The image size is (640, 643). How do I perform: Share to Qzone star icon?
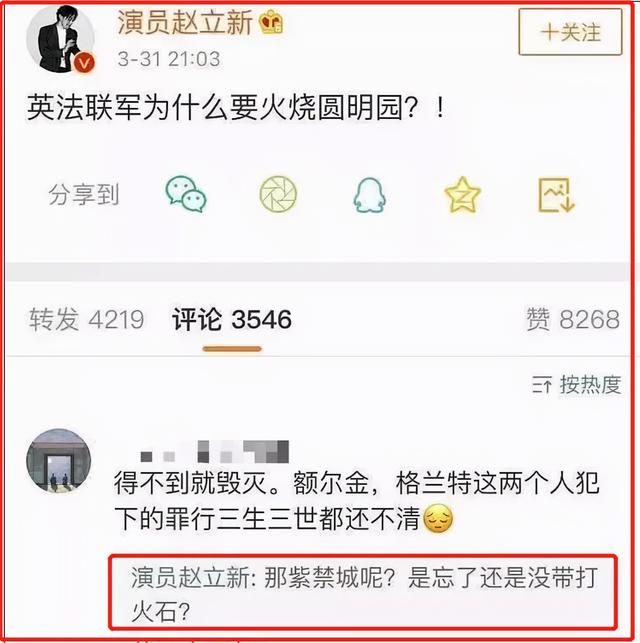click(462, 194)
